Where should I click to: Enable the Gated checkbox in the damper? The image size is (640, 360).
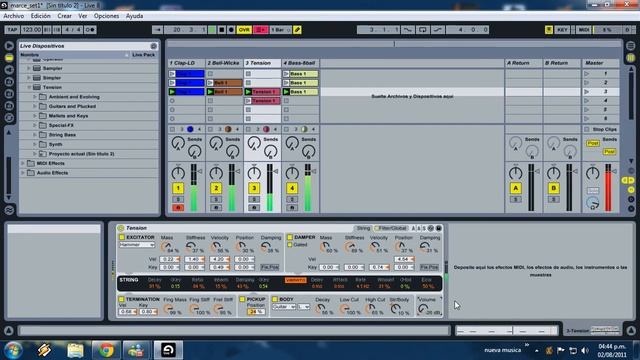290,245
